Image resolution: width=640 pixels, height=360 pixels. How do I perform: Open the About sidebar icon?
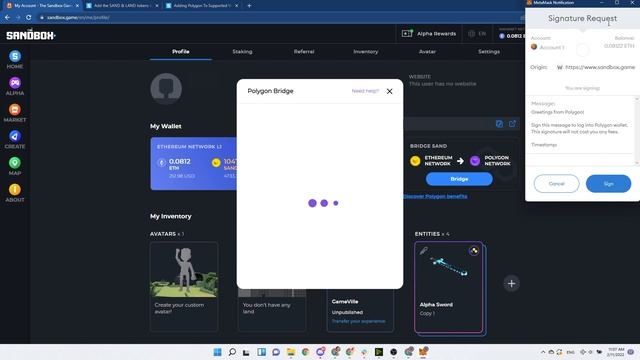[x=15, y=193]
